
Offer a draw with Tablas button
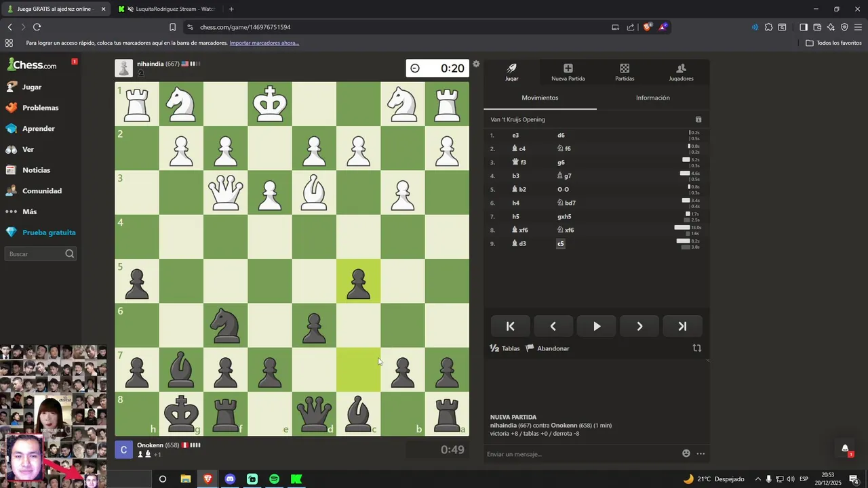pyautogui.click(x=505, y=348)
